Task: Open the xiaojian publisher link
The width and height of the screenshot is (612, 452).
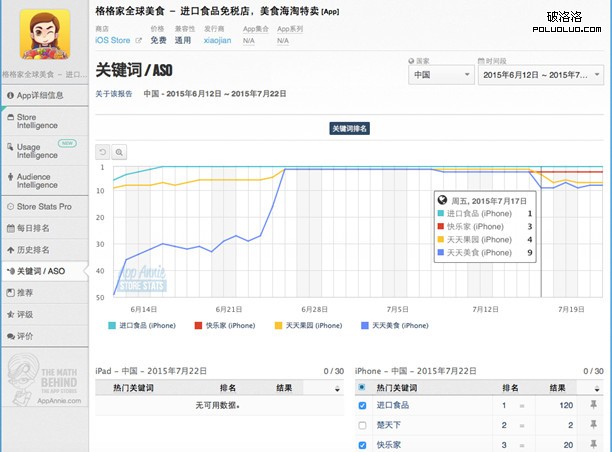Action: (217, 40)
